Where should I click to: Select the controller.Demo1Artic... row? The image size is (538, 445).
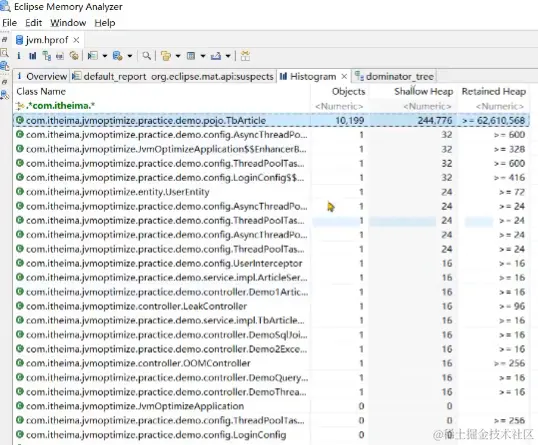pyautogui.click(x=271, y=292)
